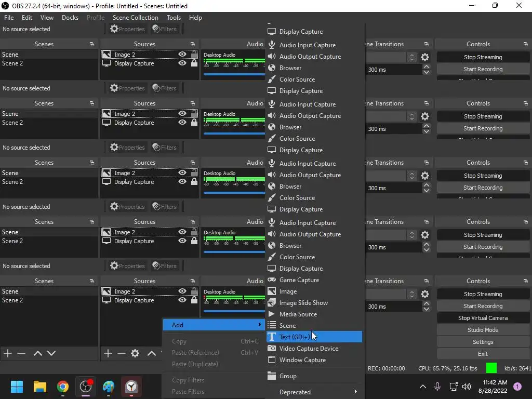This screenshot has width=532, height=399.
Task: Click the camera icon for Video Capture Device
Action: pos(272,348)
